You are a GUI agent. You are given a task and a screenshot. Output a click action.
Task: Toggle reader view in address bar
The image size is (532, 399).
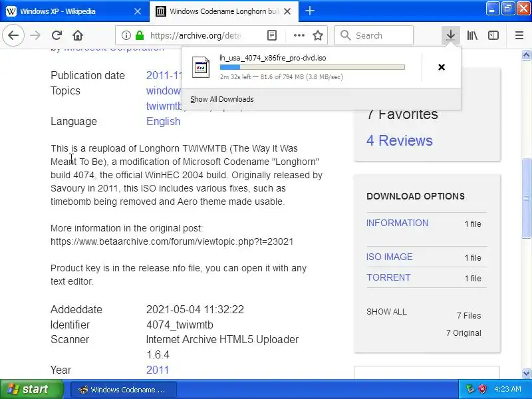pyautogui.click(x=272, y=35)
